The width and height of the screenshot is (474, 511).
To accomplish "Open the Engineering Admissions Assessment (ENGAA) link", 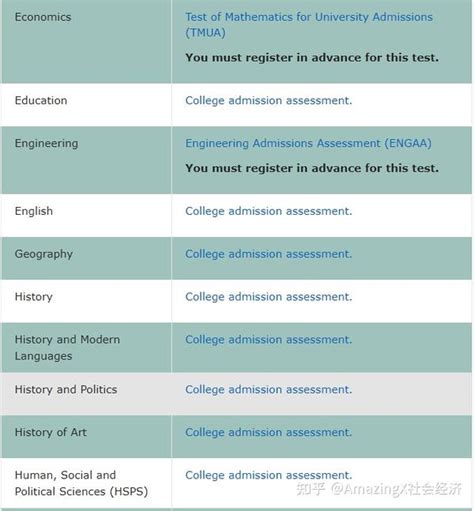I will 308,143.
